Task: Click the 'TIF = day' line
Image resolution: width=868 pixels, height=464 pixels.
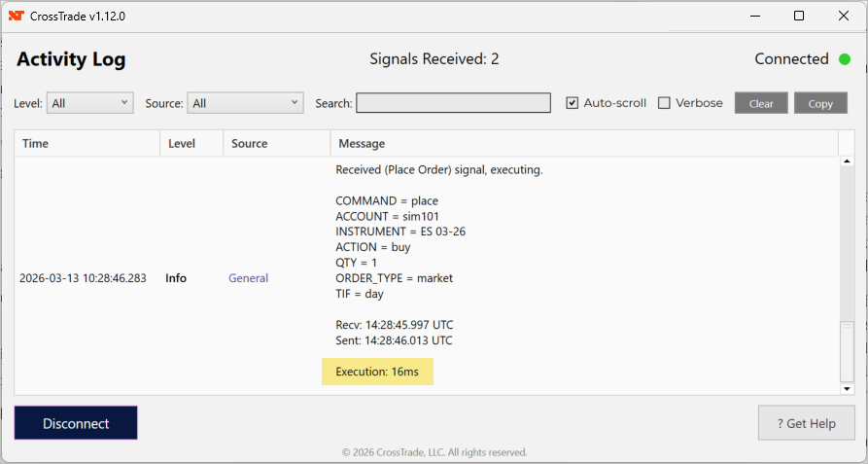Action: pos(360,294)
